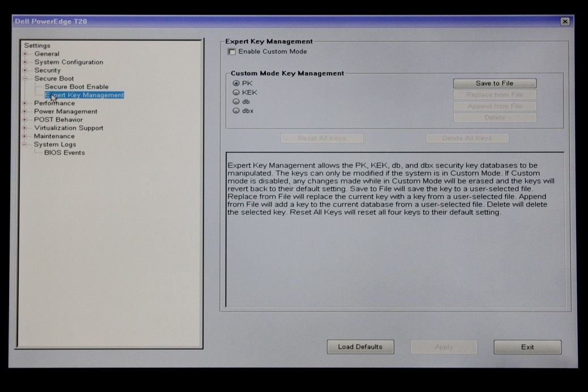Select the dbx radio button
The image size is (588, 392).
[236, 110]
